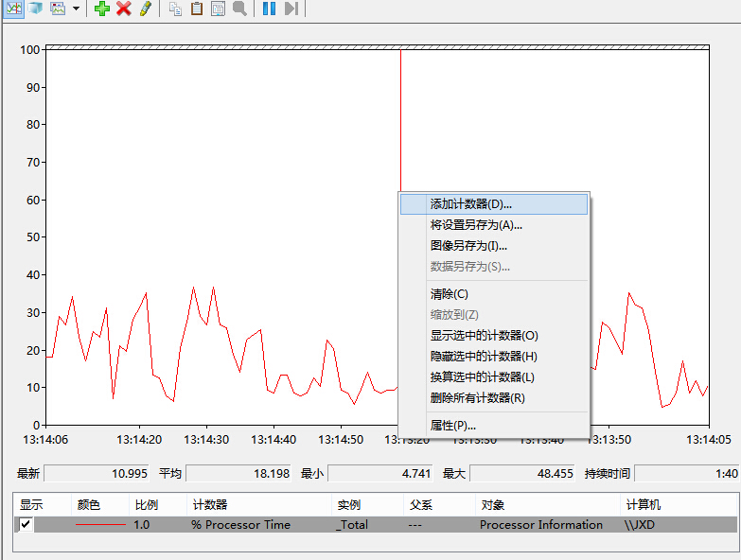
Task: Click the \\JXD computer cell
Action: [639, 525]
